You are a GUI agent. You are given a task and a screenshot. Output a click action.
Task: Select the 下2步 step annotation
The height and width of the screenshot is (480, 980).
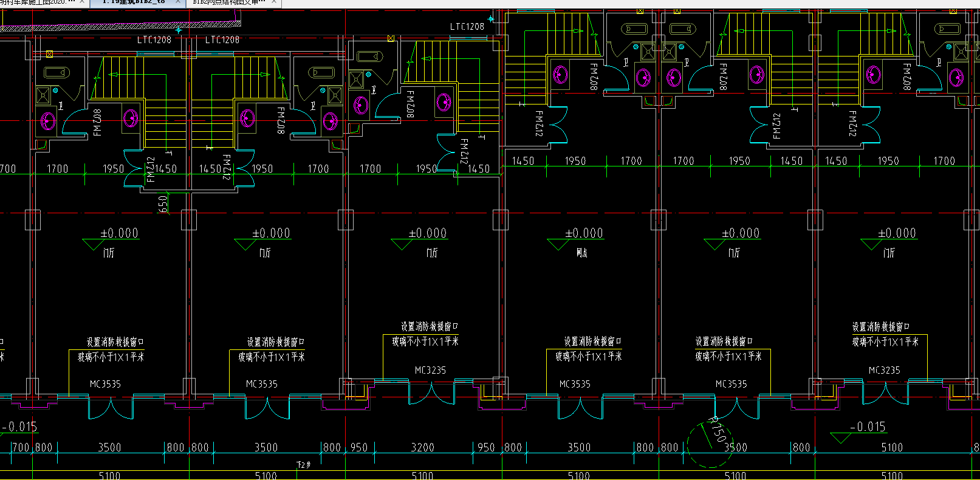point(303,465)
